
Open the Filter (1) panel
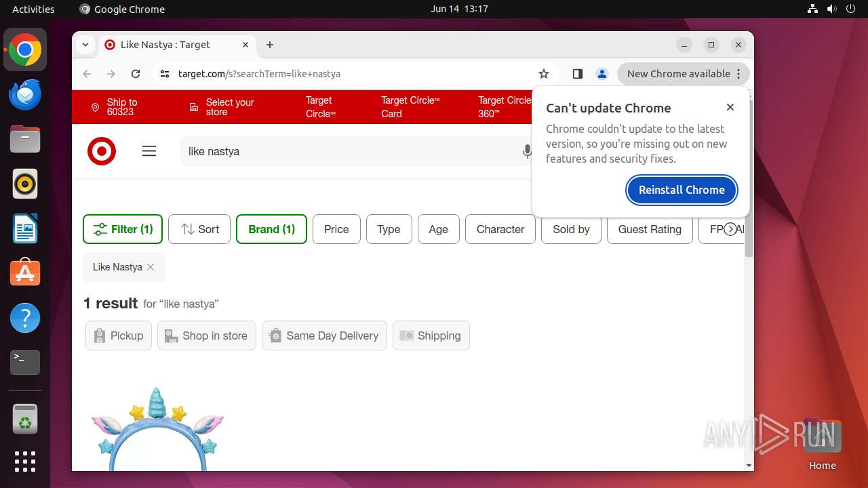tap(123, 229)
